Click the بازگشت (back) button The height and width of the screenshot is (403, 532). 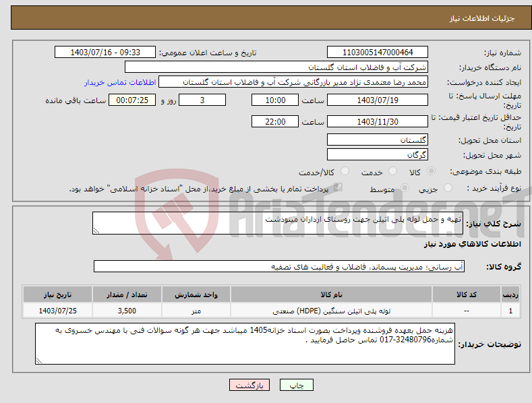click(249, 385)
